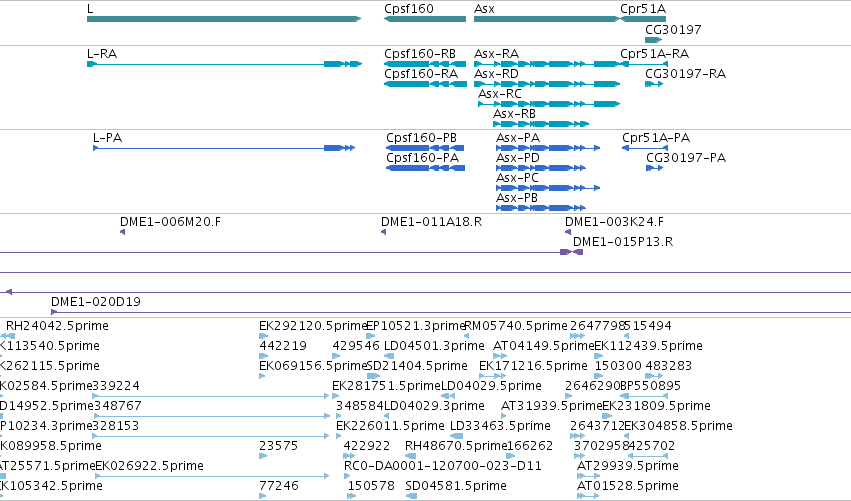This screenshot has width=851, height=501.
Task: Click the 483283 feature label
Action: 669,366
